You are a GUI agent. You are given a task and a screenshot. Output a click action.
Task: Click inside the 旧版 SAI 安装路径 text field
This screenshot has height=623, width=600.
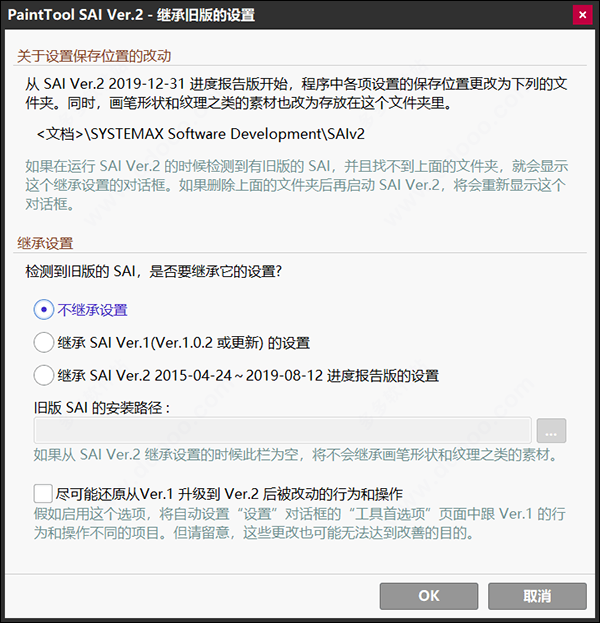[283, 430]
